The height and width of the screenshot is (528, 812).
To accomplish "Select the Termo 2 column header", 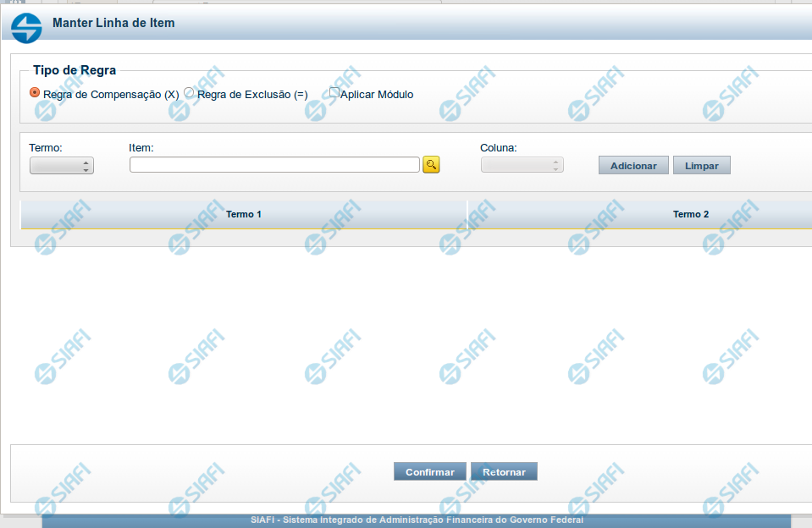I will click(691, 215).
